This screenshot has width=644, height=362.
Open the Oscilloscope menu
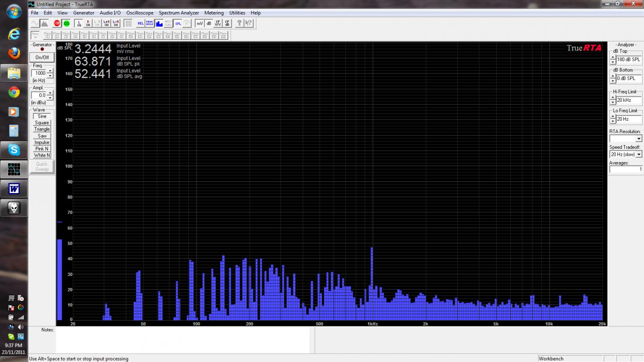tap(140, 13)
